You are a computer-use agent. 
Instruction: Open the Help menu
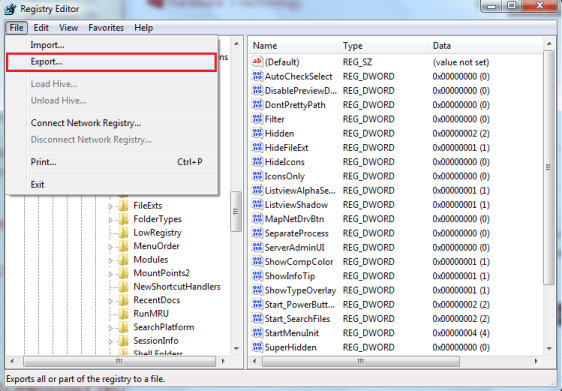coord(143,28)
